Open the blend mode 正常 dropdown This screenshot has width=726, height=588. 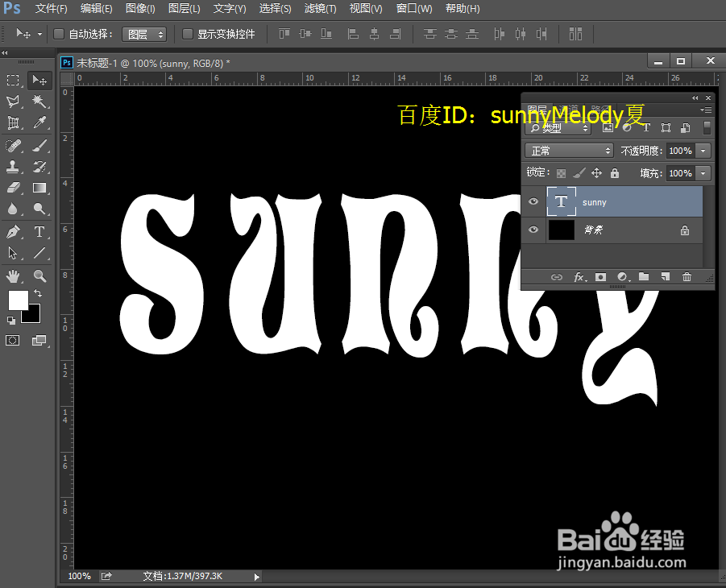click(569, 151)
